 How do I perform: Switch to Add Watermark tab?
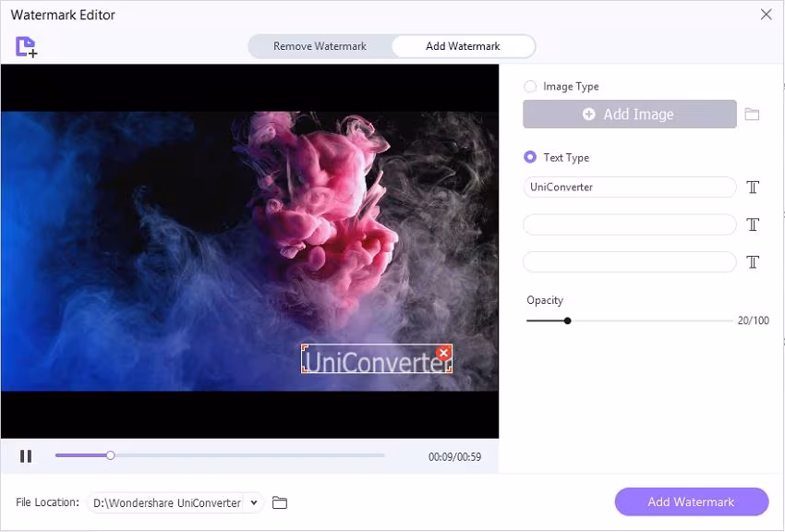click(463, 46)
